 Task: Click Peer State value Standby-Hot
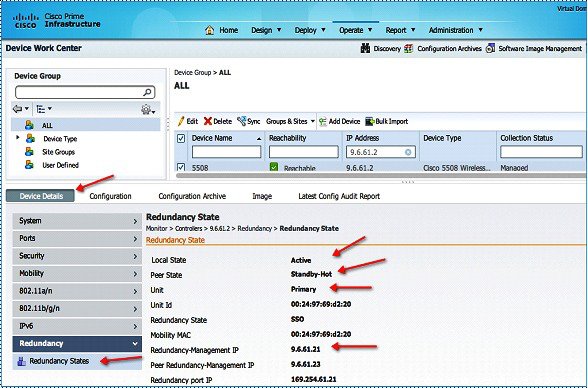tap(311, 274)
